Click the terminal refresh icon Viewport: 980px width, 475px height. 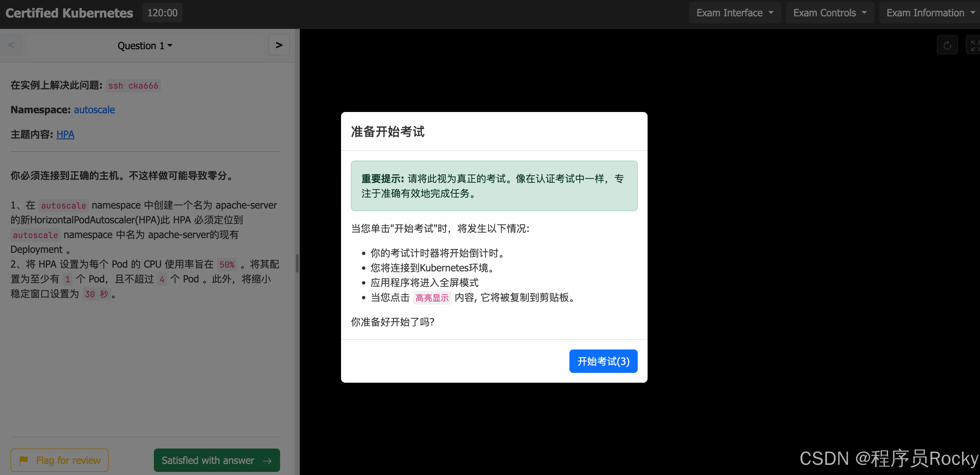(x=947, y=45)
